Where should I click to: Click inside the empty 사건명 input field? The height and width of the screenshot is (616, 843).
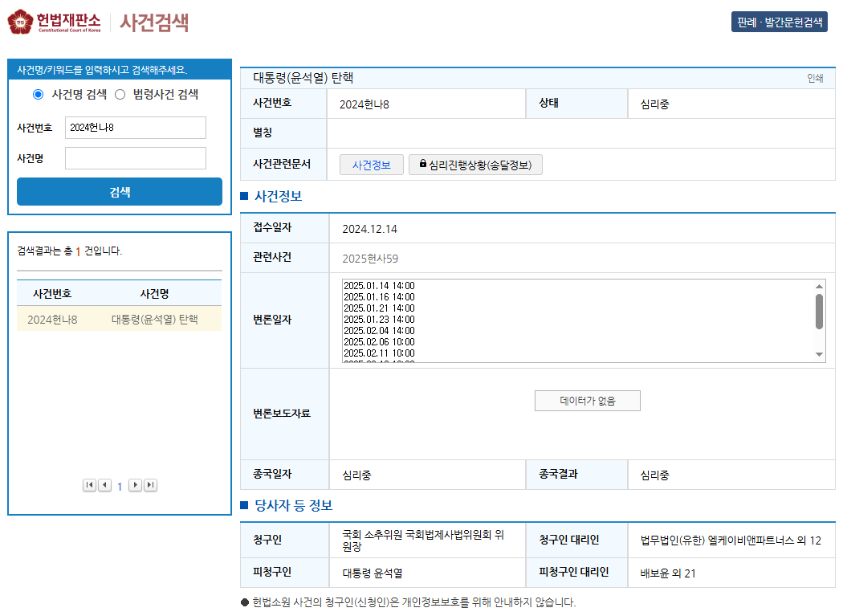[135, 157]
